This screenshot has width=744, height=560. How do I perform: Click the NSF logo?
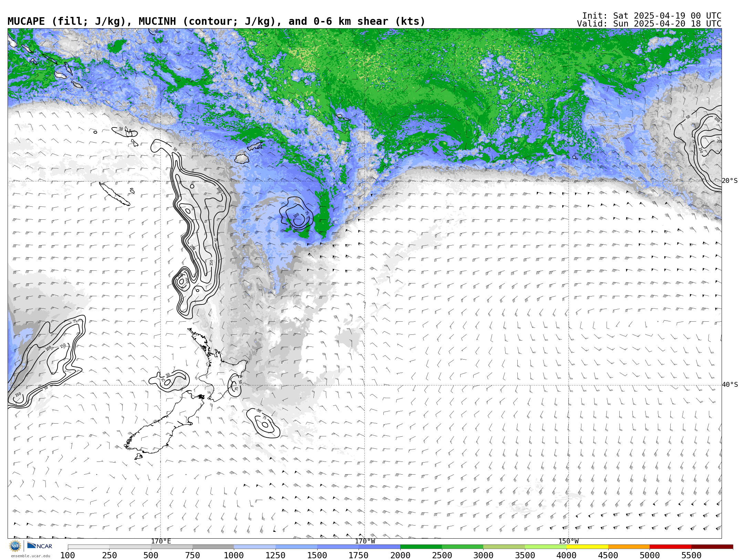(x=15, y=546)
